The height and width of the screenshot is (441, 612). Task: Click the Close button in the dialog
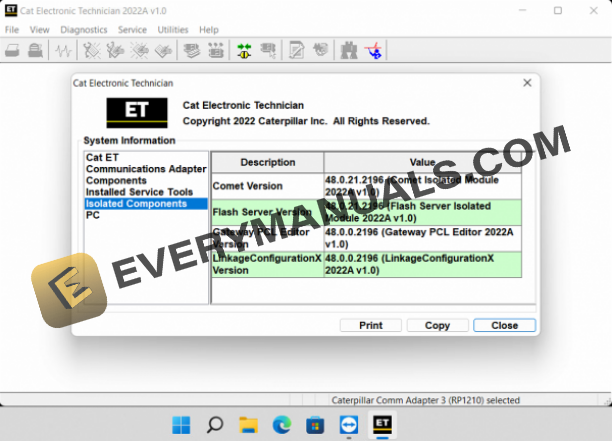point(504,325)
